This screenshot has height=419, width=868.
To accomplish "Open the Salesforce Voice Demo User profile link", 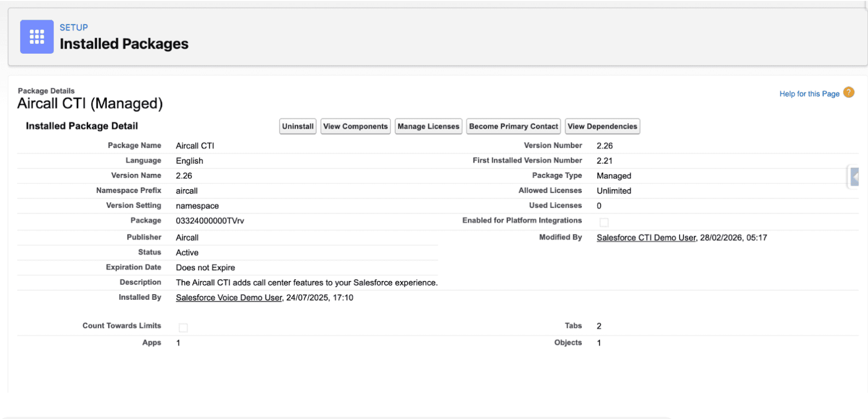I will [229, 298].
